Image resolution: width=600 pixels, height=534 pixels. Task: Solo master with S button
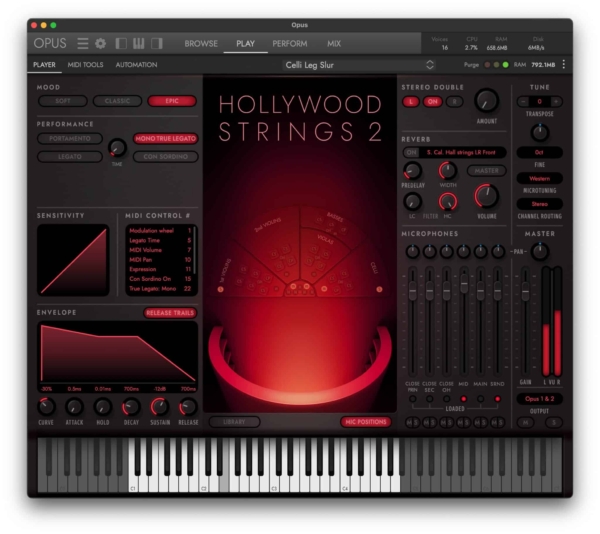coord(553,422)
